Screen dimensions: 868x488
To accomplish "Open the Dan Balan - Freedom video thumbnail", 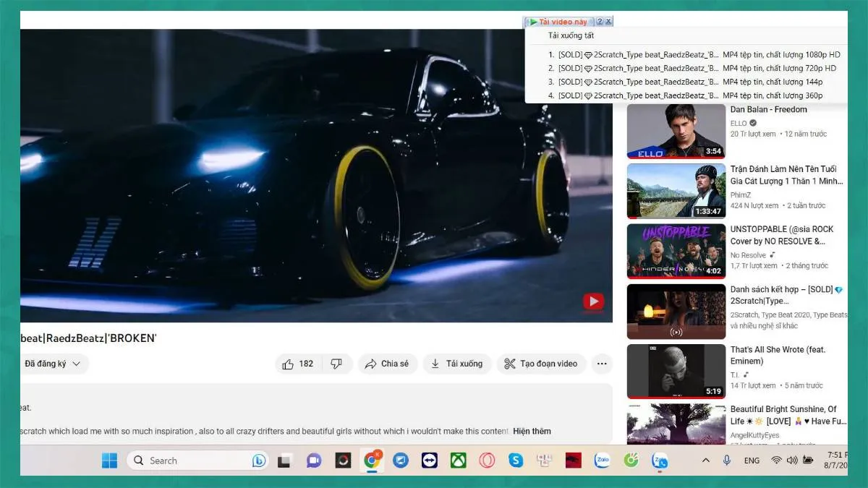I will [x=676, y=131].
